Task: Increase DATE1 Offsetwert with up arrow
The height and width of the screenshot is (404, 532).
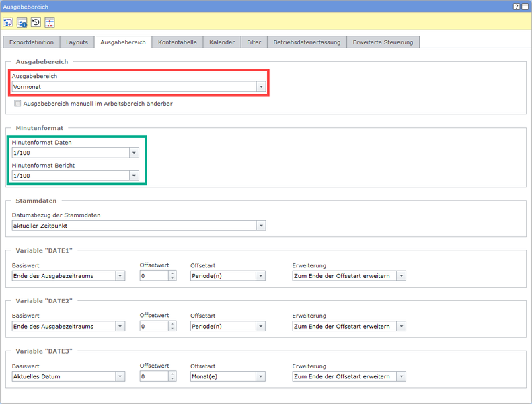Action: pyautogui.click(x=172, y=273)
